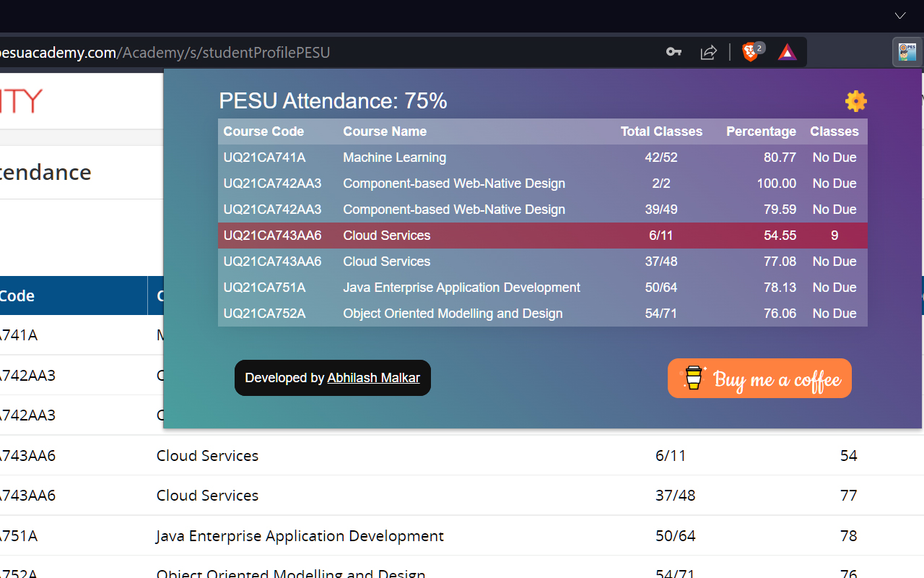Click the 79.59 percentage value
This screenshot has width=924, height=578.
(x=780, y=210)
